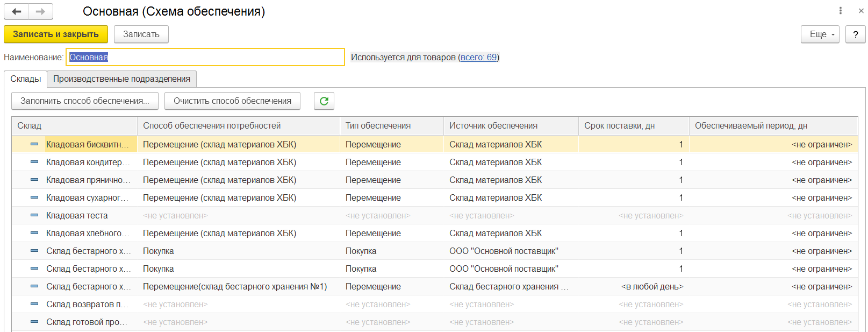Close the form with the X button

point(861,11)
